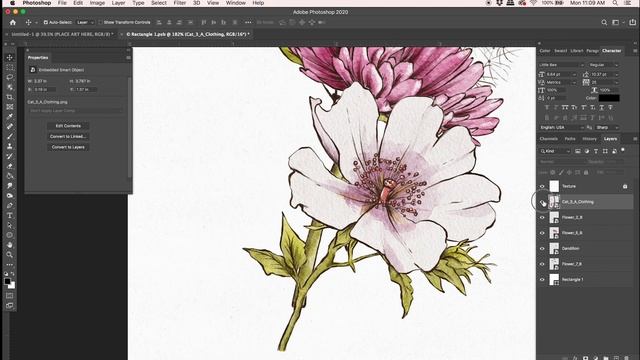Hide the Rectangle 1 layer

pyautogui.click(x=542, y=280)
